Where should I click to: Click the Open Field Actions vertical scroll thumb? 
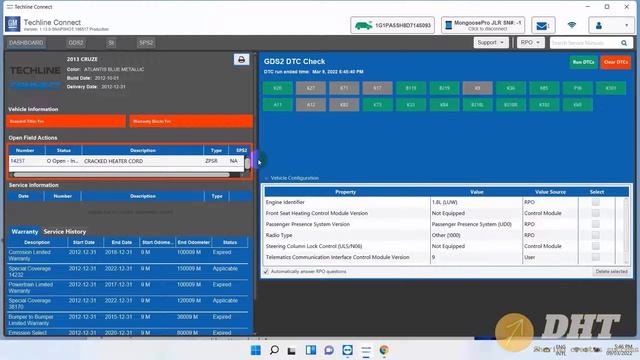click(247, 164)
